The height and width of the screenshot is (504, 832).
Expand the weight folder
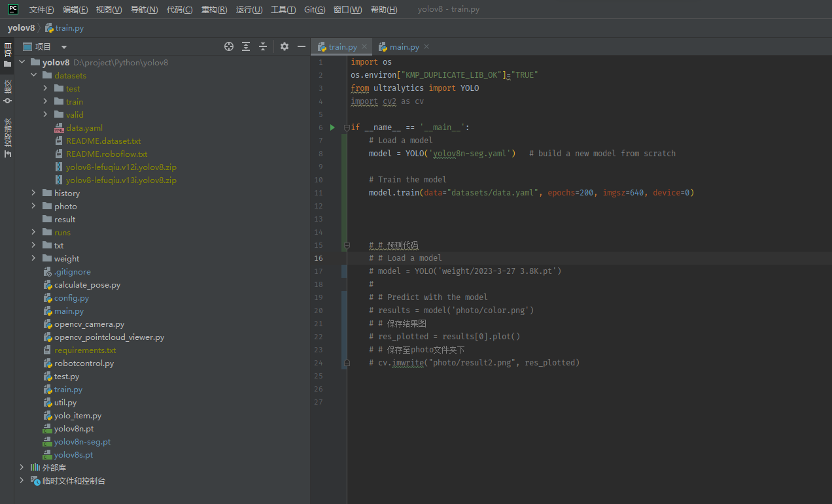[33, 258]
